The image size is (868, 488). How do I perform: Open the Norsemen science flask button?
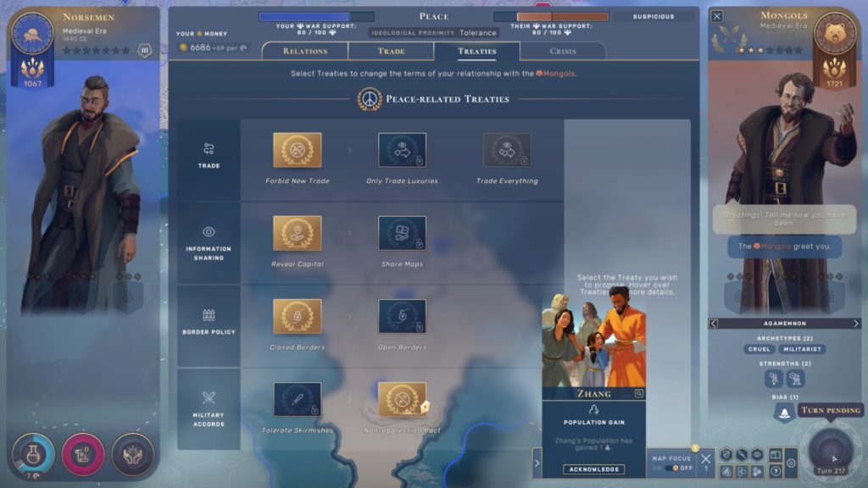[33, 454]
